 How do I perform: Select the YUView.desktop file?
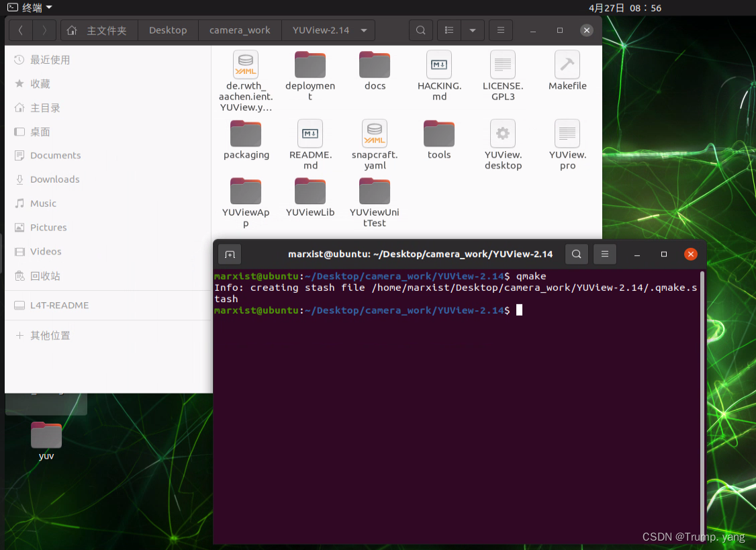503,134
